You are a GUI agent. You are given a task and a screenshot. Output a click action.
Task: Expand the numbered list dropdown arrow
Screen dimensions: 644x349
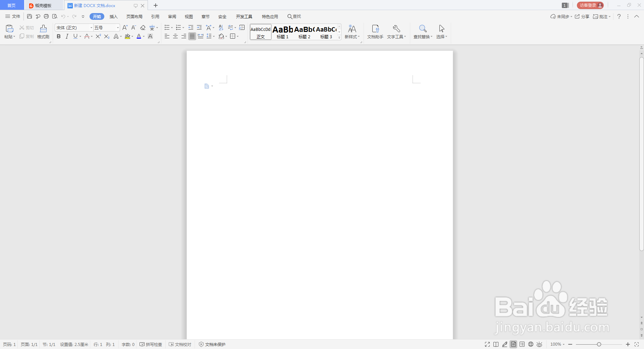pos(183,28)
